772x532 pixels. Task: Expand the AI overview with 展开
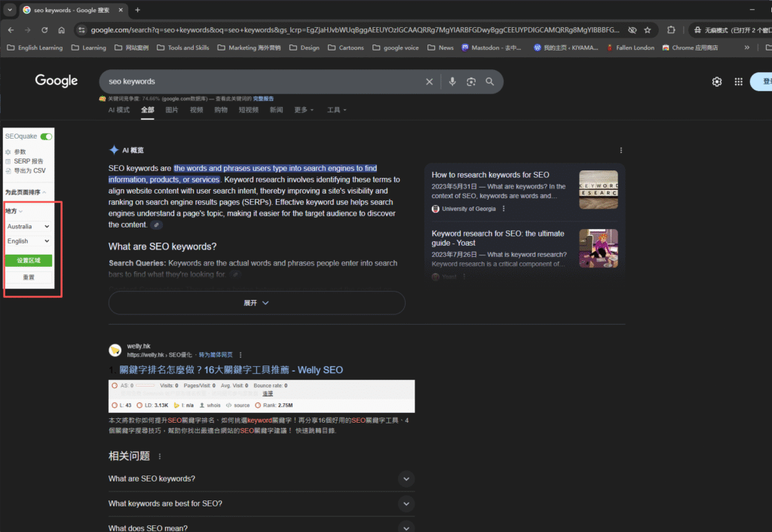(x=256, y=302)
